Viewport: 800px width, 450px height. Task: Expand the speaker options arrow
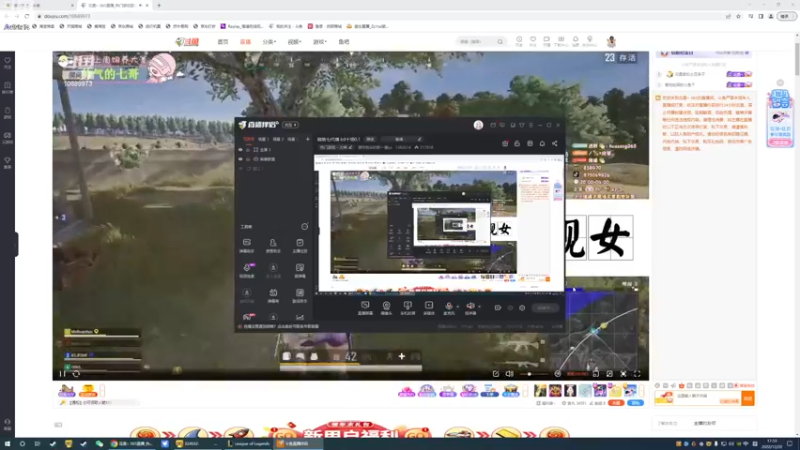[479, 307]
